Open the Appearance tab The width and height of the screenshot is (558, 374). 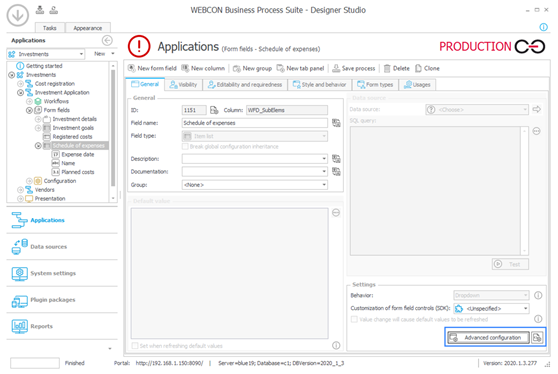point(88,28)
